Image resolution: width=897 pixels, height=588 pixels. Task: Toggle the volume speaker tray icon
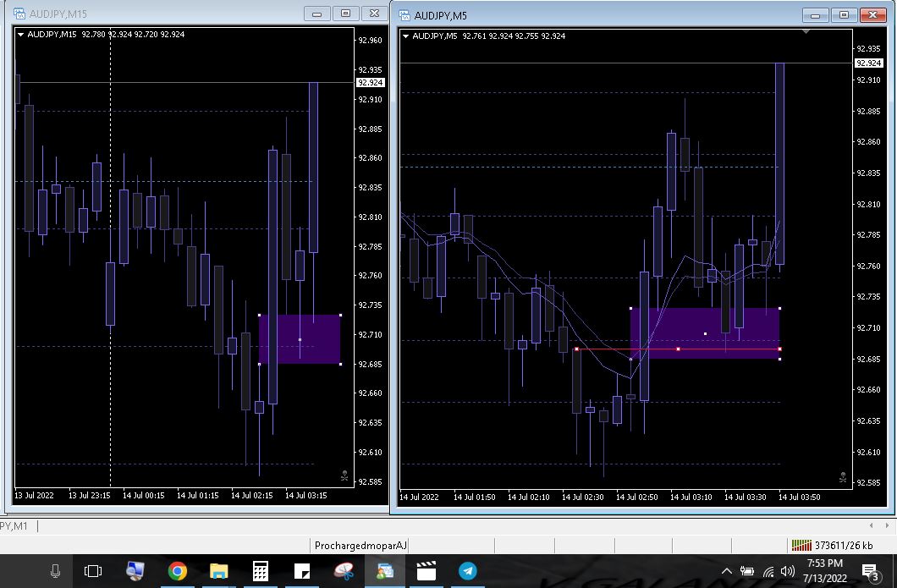(788, 571)
